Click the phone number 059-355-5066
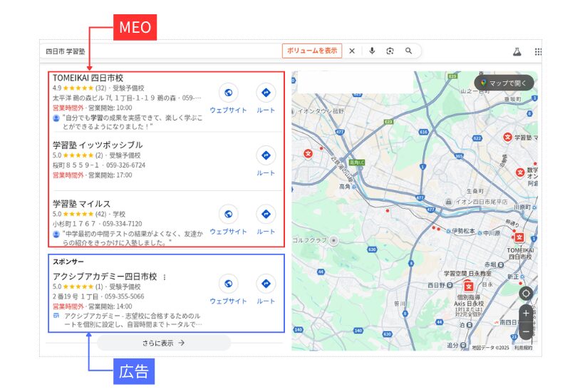Screen dimensions: 570x392 pos(124,296)
